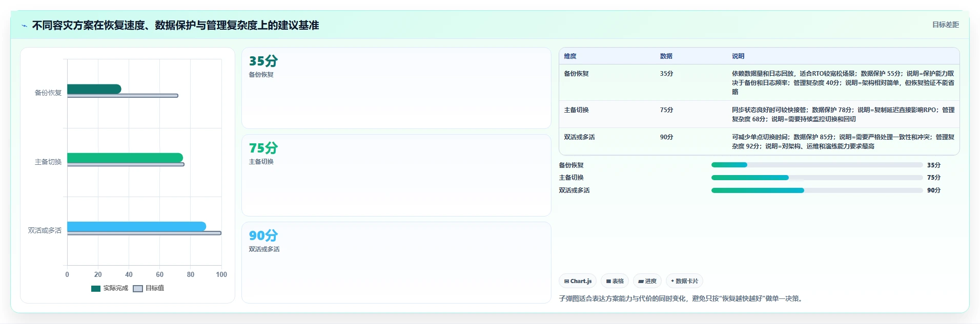Click the 备份恢复 progress bar

817,165
